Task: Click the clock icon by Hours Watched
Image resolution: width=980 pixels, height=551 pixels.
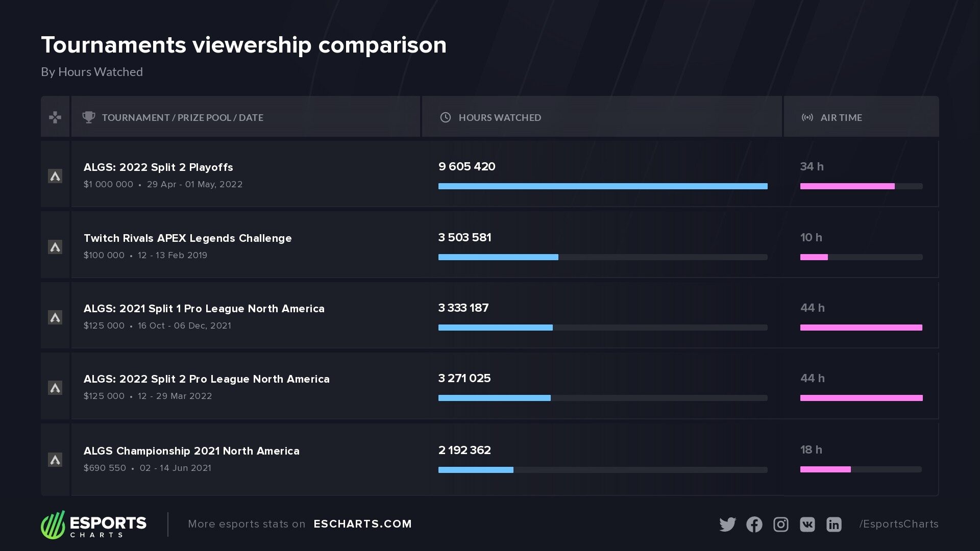Action: [445, 117]
